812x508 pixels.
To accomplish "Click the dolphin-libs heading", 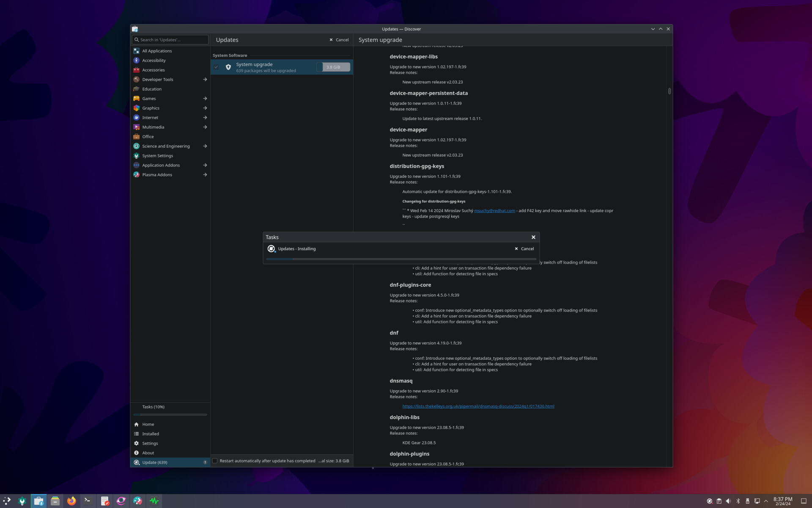I will pyautogui.click(x=404, y=417).
